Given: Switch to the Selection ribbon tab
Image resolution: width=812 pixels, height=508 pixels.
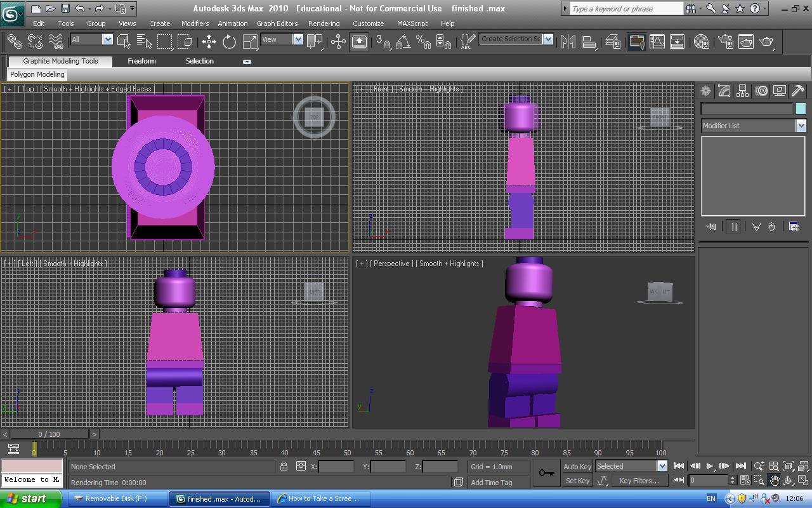Looking at the screenshot, I should tap(199, 61).
